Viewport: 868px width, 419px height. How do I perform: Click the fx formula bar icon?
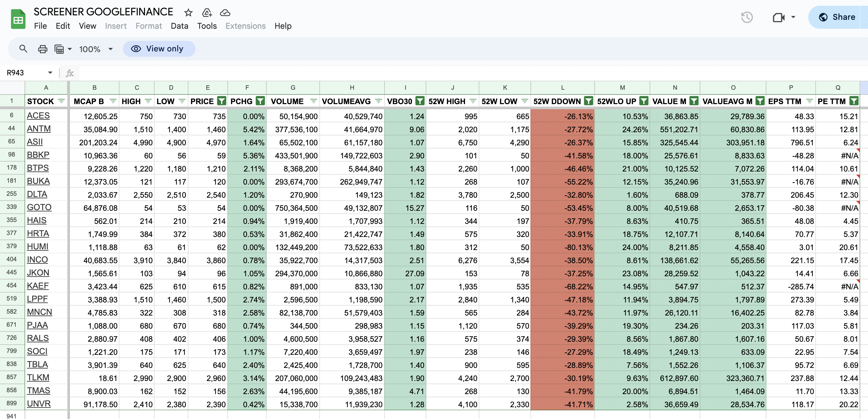pyautogui.click(x=70, y=73)
